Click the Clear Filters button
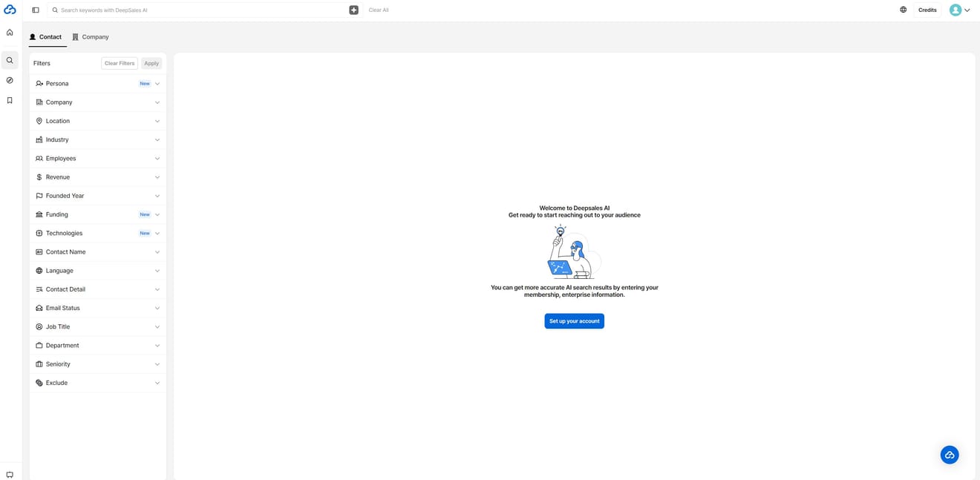This screenshot has height=480, width=980. point(120,64)
